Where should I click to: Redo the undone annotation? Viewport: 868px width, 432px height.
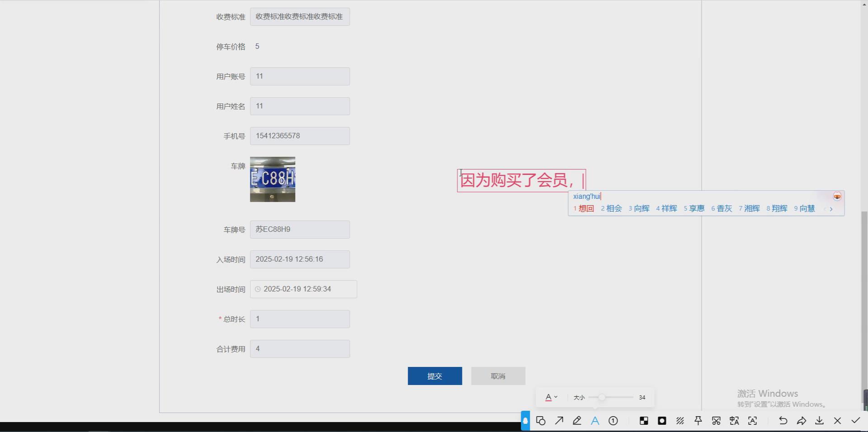coord(801,421)
